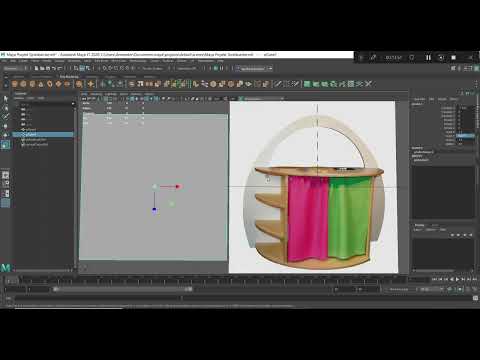Image resolution: width=480 pixels, height=360 pixels.
Task: Click the open scene icon on status line
Action: coord(42,68)
